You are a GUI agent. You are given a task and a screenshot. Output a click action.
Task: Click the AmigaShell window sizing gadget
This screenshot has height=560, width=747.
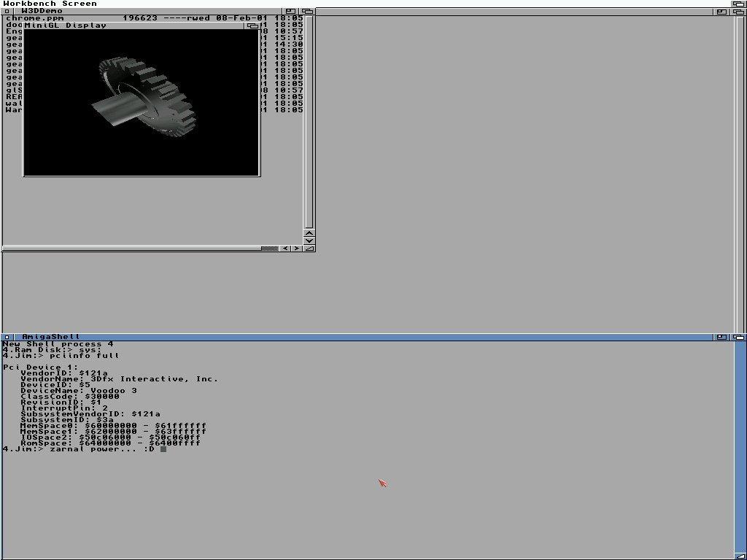point(740,556)
